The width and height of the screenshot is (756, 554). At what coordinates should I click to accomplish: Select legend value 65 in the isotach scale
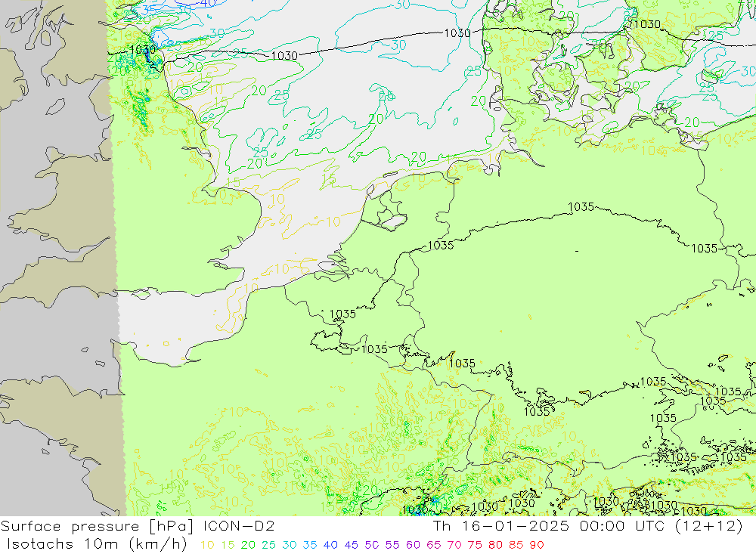point(433,545)
